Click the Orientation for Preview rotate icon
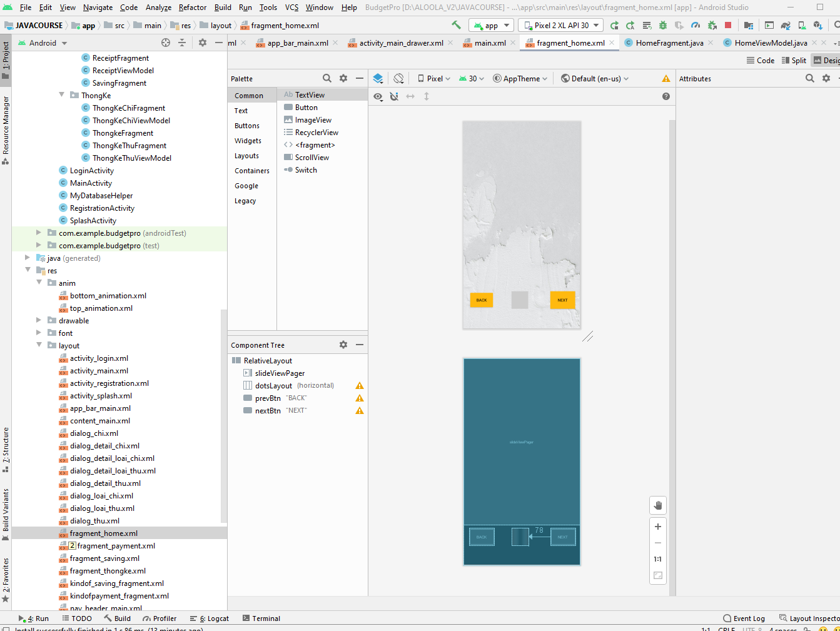The height and width of the screenshot is (631, 840). pyautogui.click(x=398, y=78)
